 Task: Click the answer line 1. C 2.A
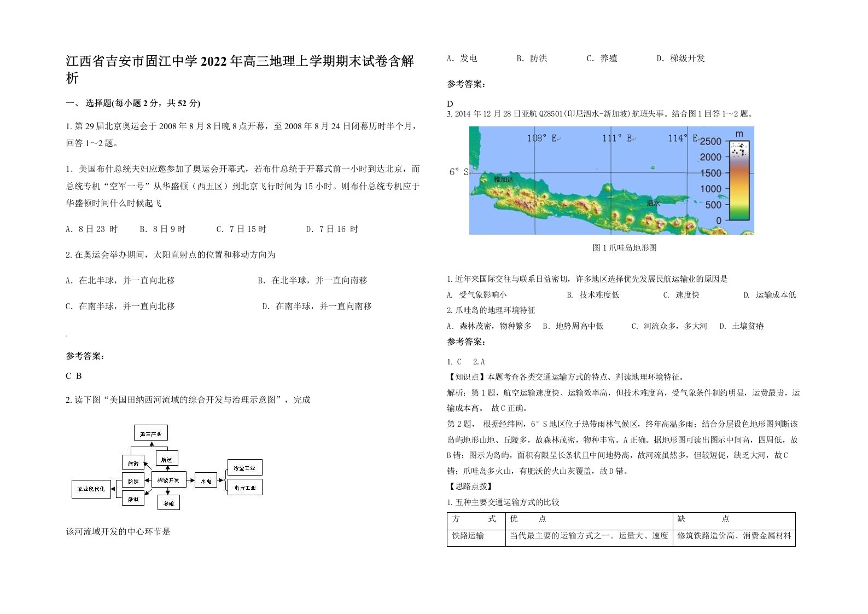coord(466,362)
